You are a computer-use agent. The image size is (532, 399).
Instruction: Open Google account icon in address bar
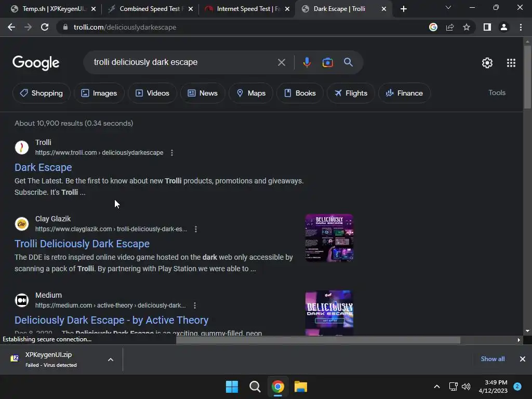tap(433, 27)
